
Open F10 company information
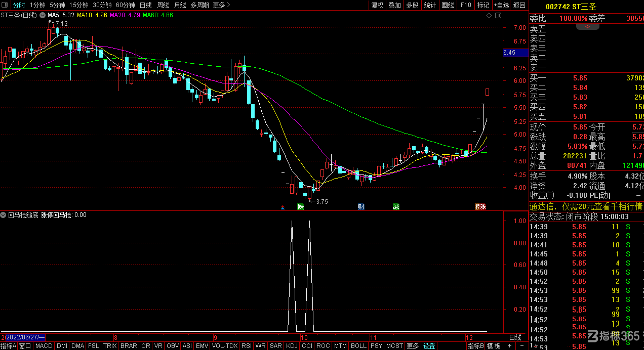[x=466, y=5]
